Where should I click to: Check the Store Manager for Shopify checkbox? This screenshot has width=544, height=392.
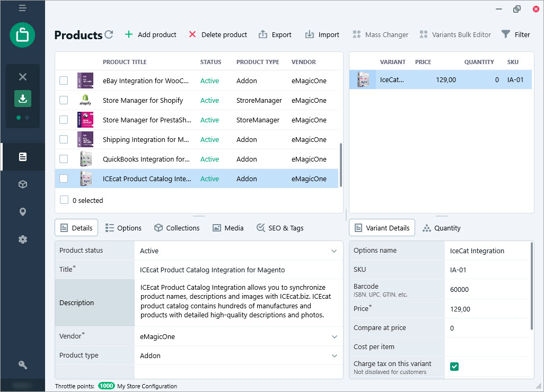coord(64,100)
